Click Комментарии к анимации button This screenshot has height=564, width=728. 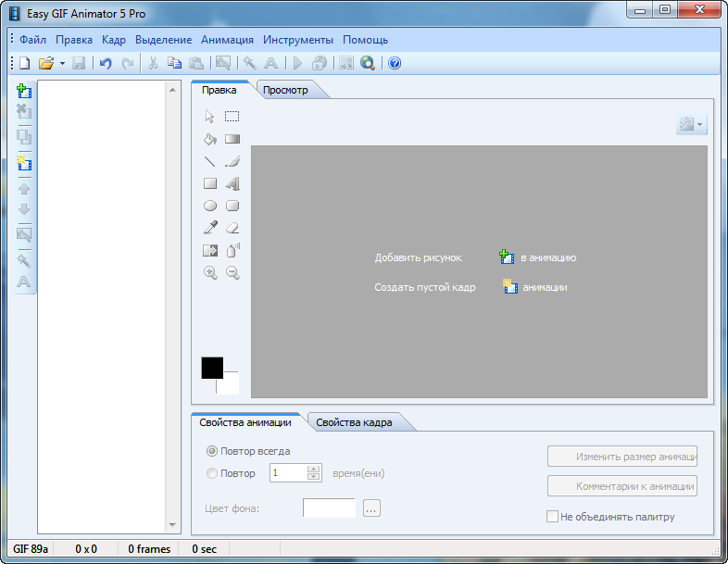(x=622, y=486)
